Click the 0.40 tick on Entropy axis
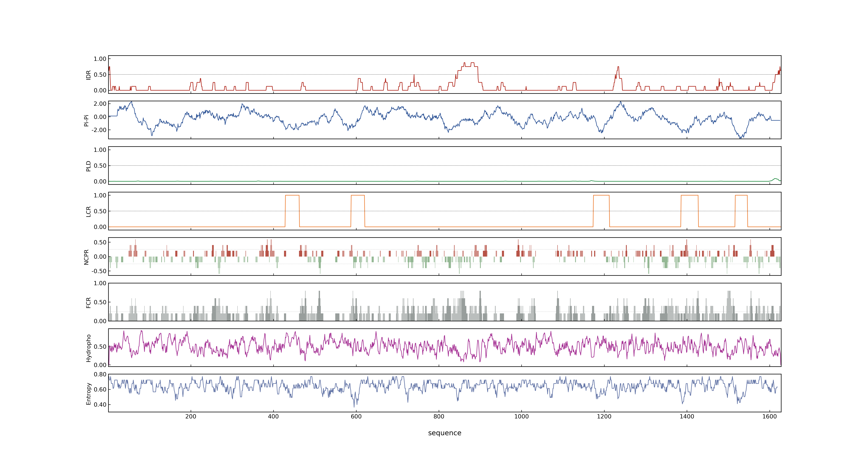Image resolution: width=868 pixels, height=463 pixels. click(x=100, y=405)
